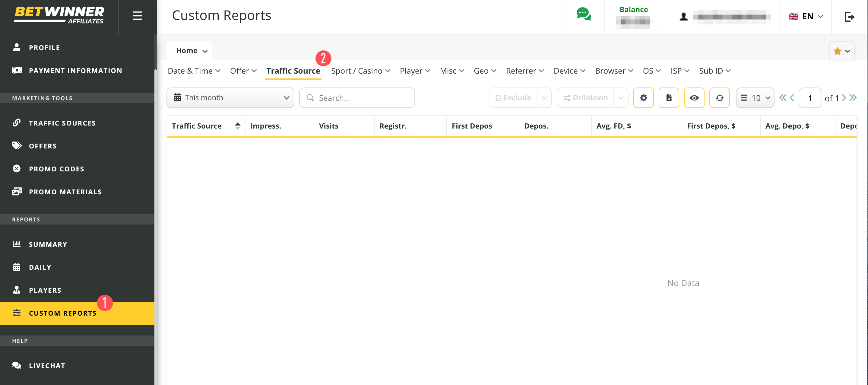Click the refresh report icon
This screenshot has width=868, height=385.
pos(719,98)
